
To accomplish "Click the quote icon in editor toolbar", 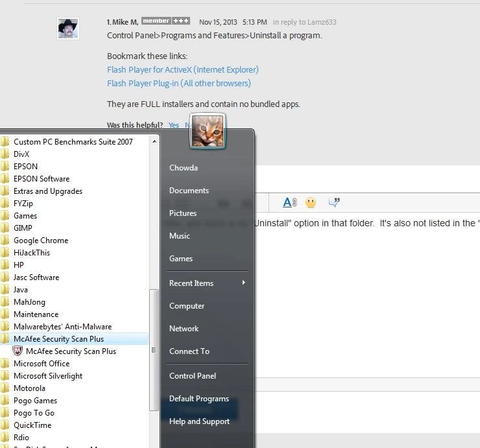I will click(x=334, y=202).
